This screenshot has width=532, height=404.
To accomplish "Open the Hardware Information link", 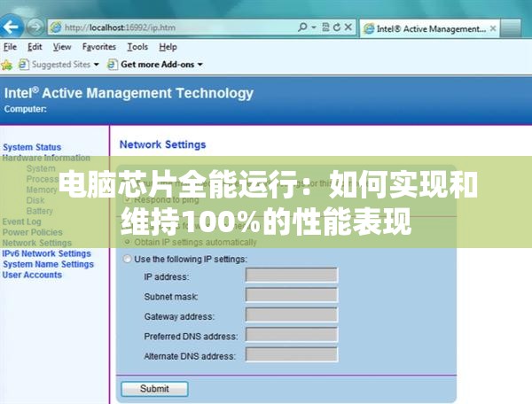I will coord(46,158).
